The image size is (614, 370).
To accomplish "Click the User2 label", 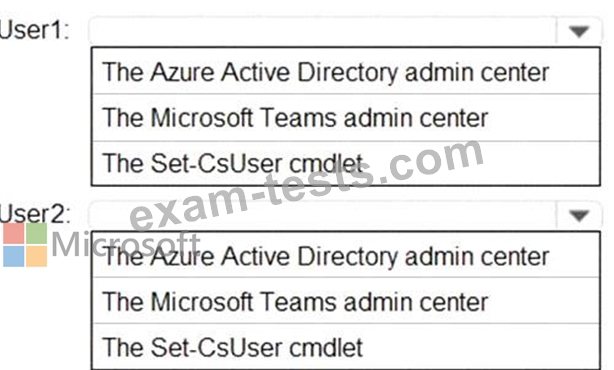I will coord(35,214).
